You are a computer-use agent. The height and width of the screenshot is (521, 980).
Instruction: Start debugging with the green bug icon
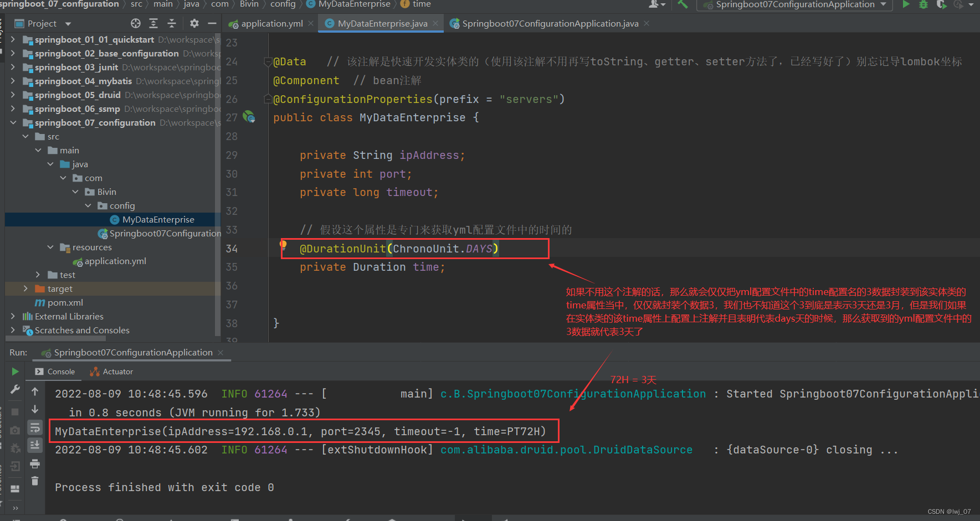(x=923, y=4)
